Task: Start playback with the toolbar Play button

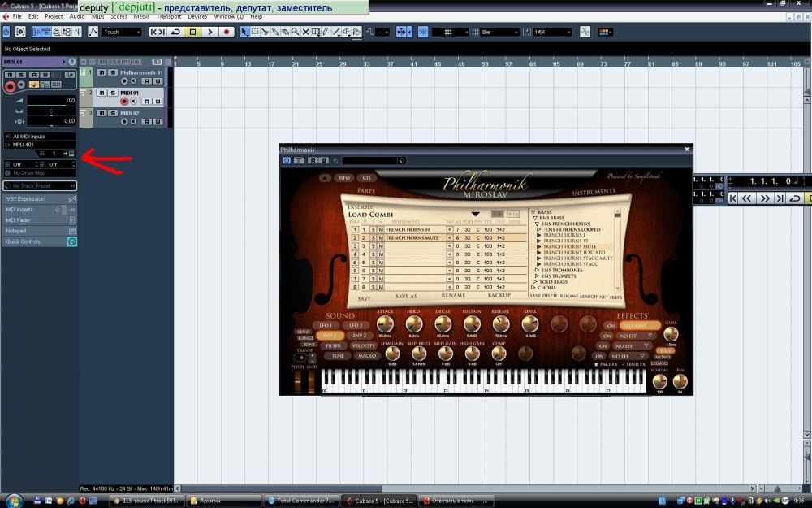Action: (209, 33)
